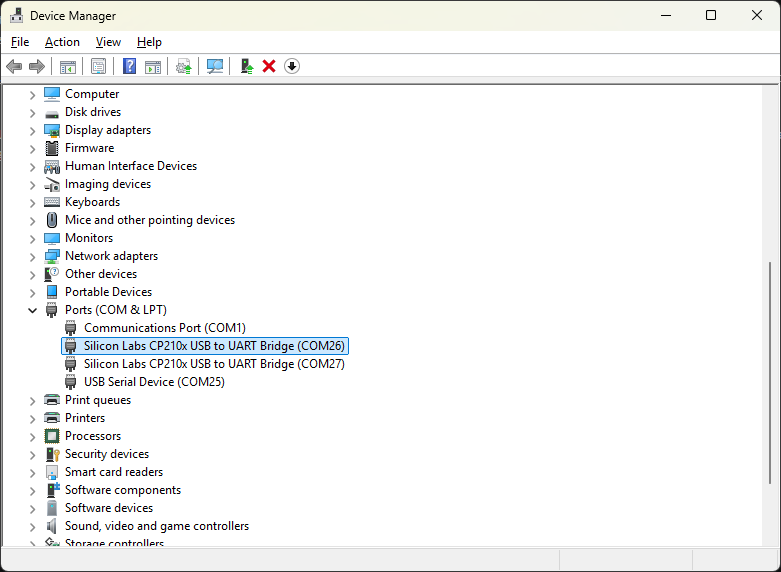Uninstall device using the red X icon
781x572 pixels.
tap(269, 66)
